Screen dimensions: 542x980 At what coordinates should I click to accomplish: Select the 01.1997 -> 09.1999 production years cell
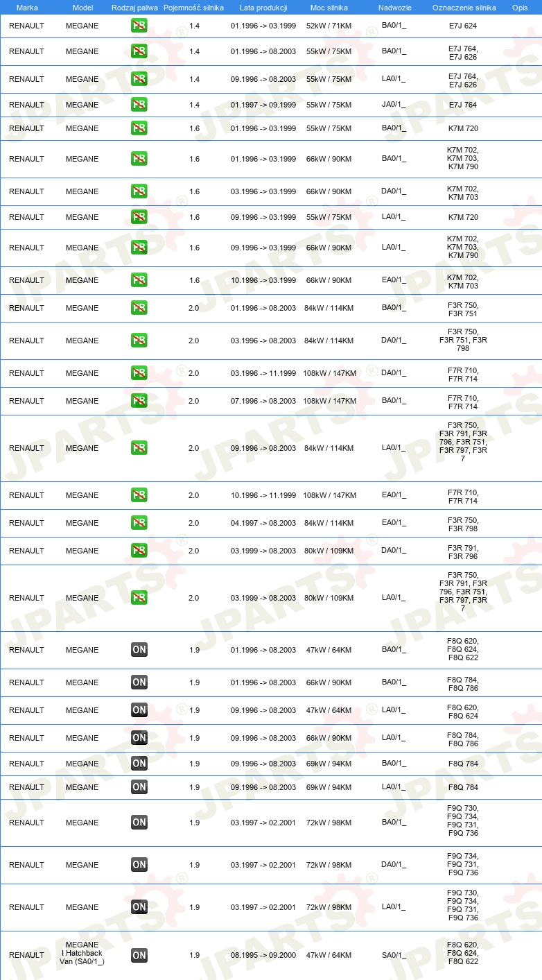click(263, 105)
